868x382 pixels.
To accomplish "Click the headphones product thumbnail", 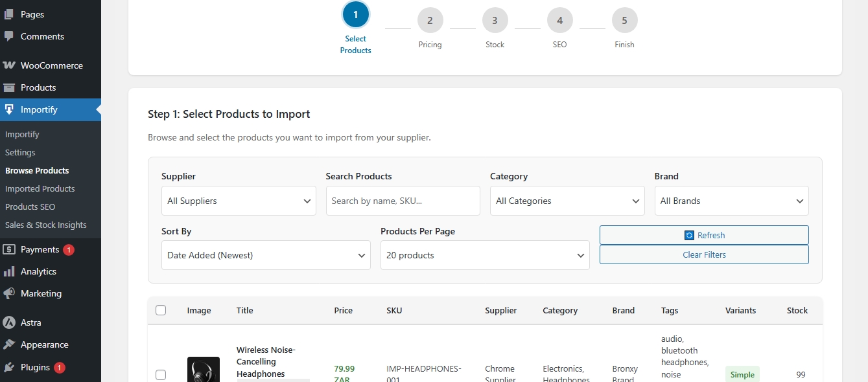I will pyautogui.click(x=204, y=370).
